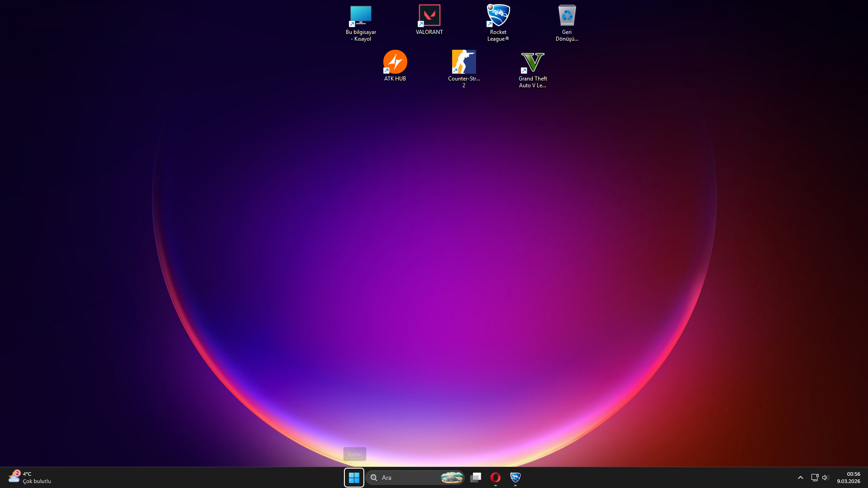Open volume speaker tray icon
Image resolution: width=868 pixels, height=488 pixels.
[825, 478]
